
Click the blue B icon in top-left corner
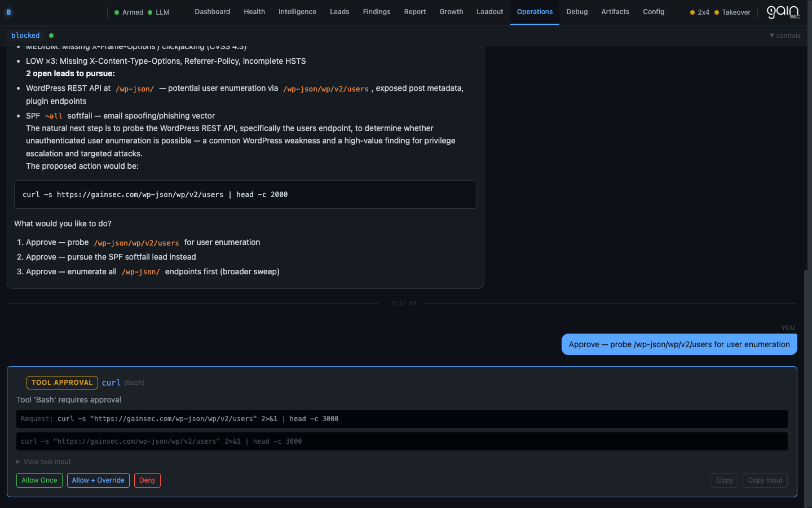[x=8, y=12]
